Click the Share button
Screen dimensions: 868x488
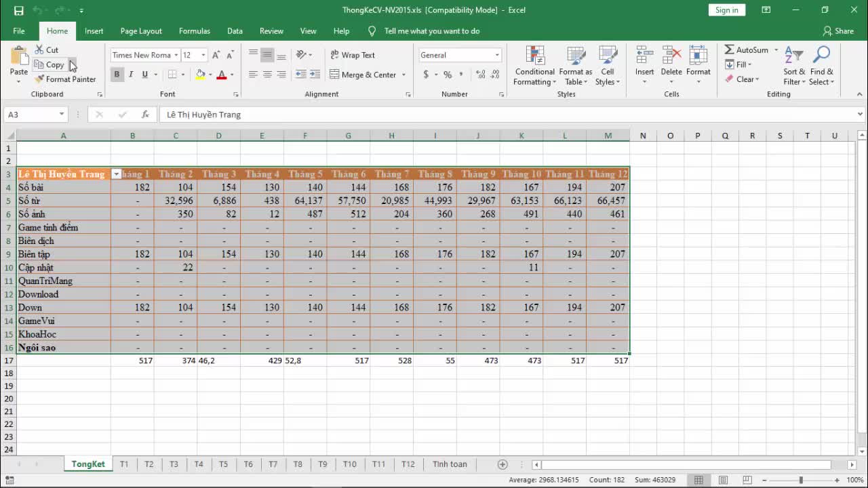pos(838,31)
